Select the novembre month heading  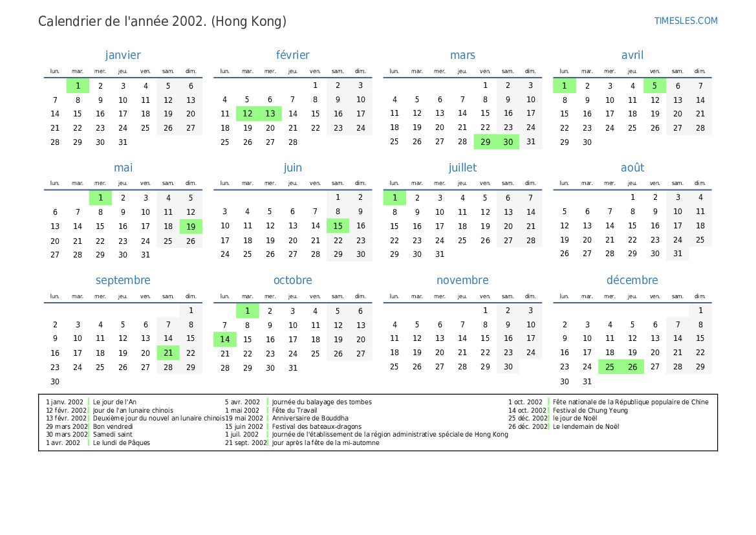click(x=462, y=280)
